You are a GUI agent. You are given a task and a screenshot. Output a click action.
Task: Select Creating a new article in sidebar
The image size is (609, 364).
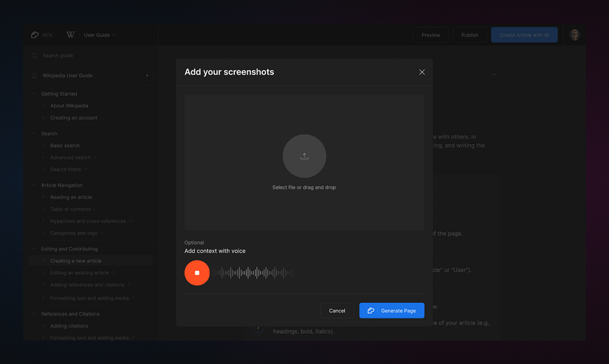(91, 261)
